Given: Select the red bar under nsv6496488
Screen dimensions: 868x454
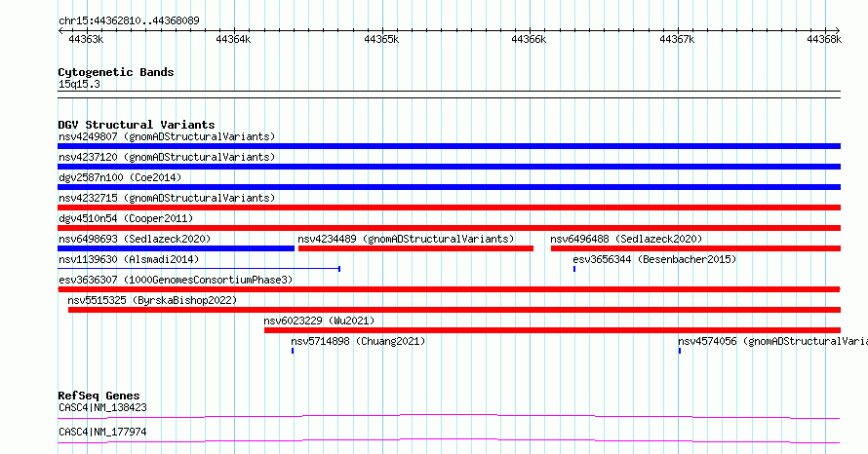Looking at the screenshot, I should 695,248.
